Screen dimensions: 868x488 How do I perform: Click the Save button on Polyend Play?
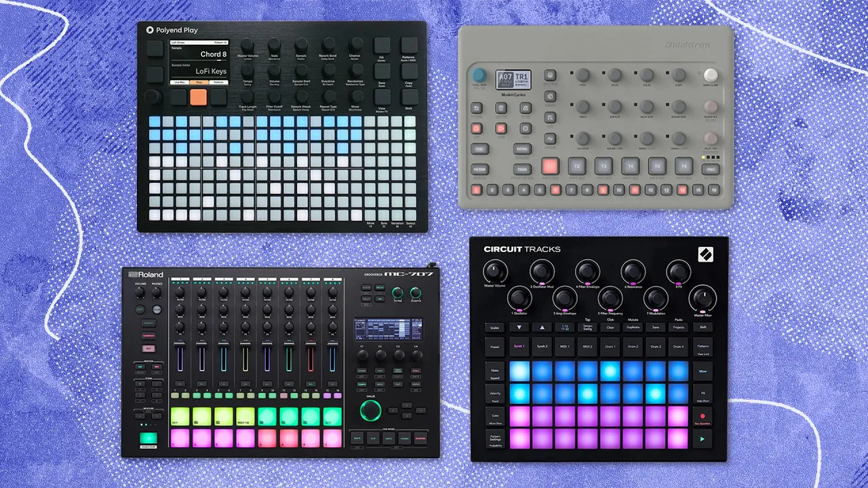coord(382,71)
